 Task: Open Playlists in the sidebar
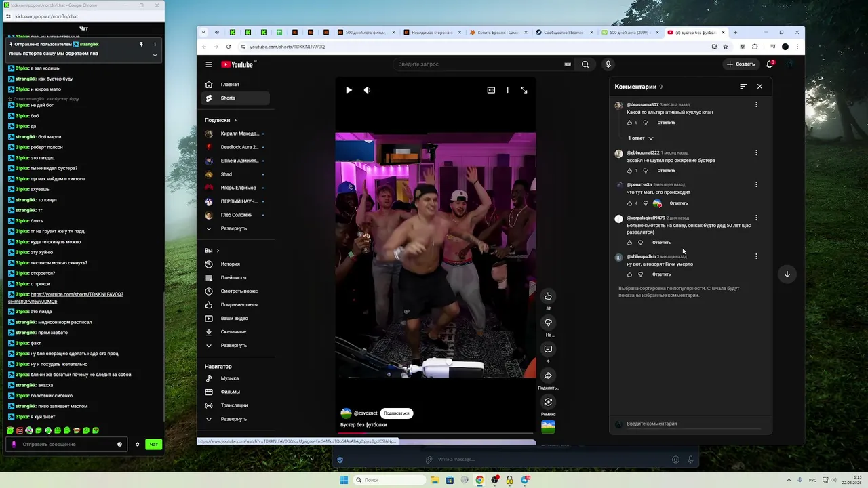pyautogui.click(x=237, y=278)
